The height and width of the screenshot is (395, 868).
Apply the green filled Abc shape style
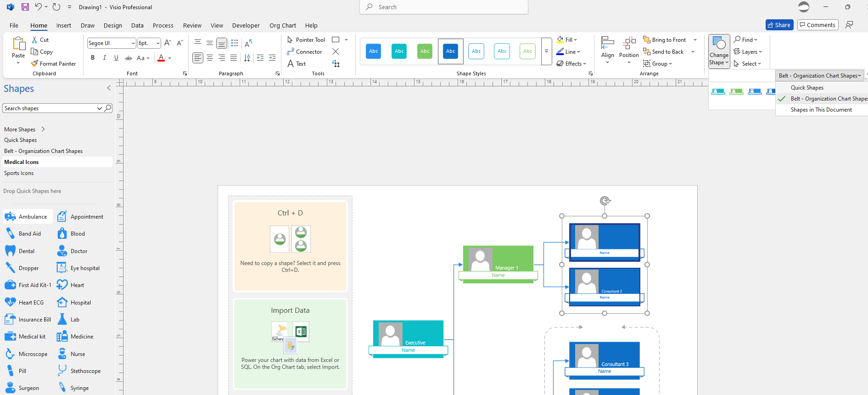click(425, 51)
